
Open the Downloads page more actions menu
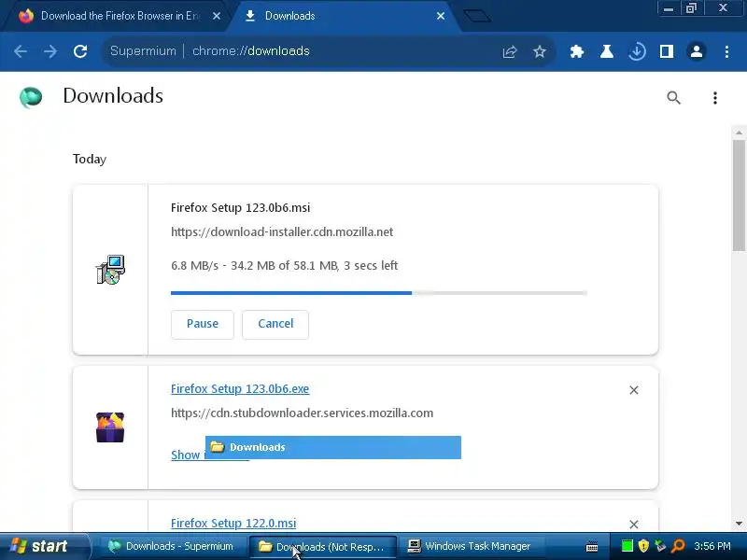pyautogui.click(x=715, y=98)
